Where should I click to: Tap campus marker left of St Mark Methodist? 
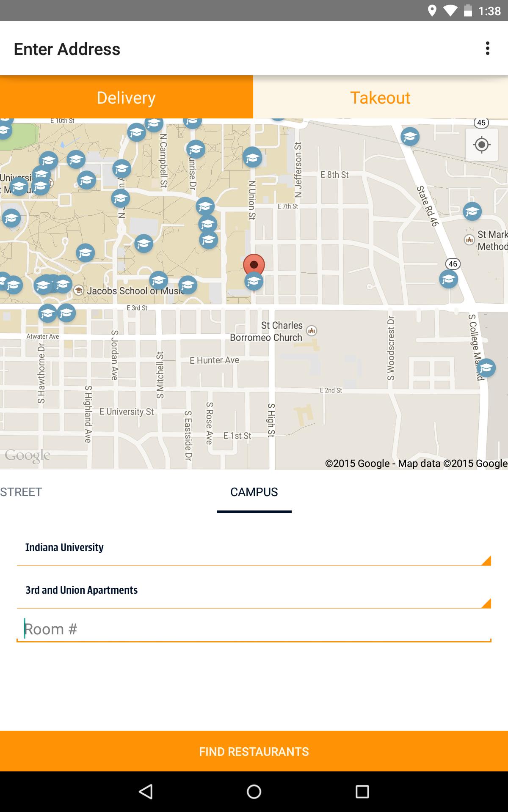click(472, 211)
